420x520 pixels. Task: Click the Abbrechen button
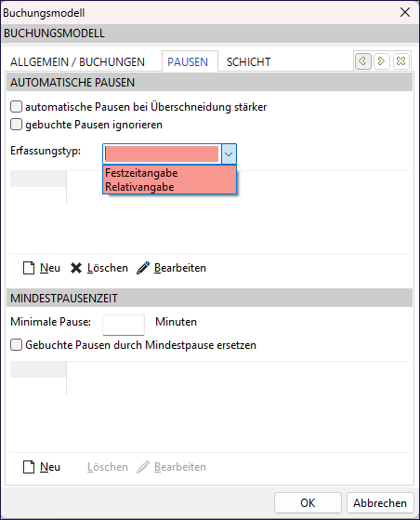point(380,502)
